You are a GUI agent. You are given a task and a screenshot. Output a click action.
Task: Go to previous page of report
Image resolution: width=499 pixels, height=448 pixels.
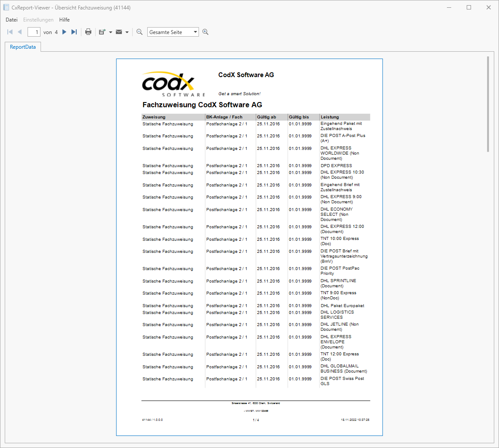[x=20, y=32]
